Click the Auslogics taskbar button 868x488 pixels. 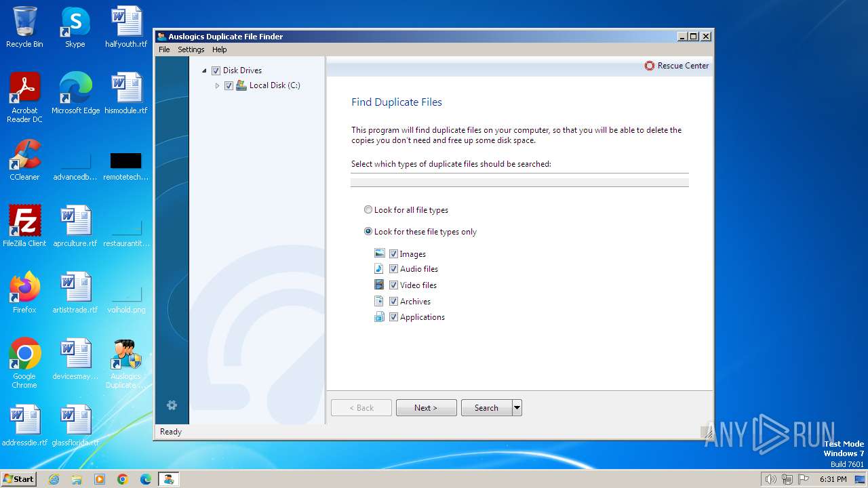coord(168,479)
